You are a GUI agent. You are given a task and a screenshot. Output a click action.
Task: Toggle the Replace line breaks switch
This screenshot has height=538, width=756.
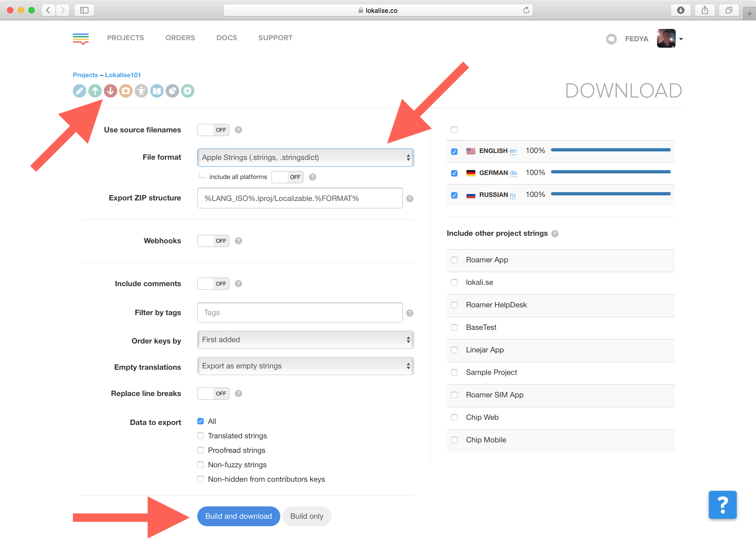213,394
